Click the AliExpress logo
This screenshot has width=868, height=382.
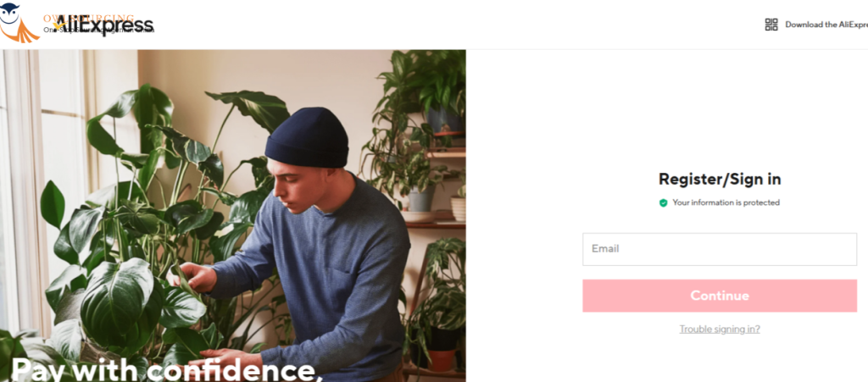point(103,25)
